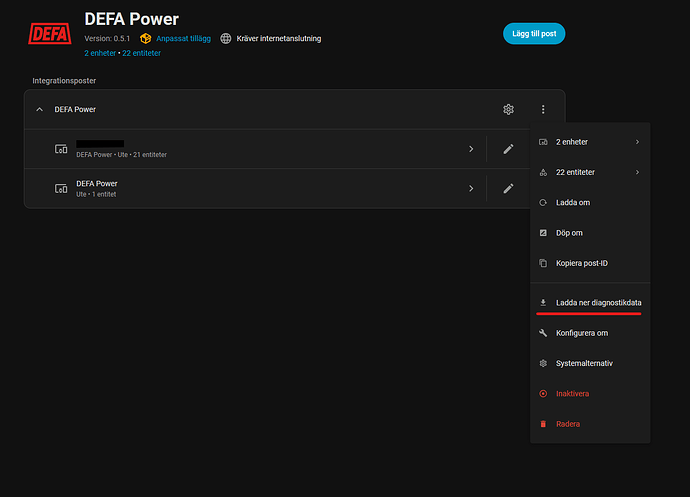The height and width of the screenshot is (497, 690).
Task: Open the 2 enheter menu item
Action: coord(590,142)
